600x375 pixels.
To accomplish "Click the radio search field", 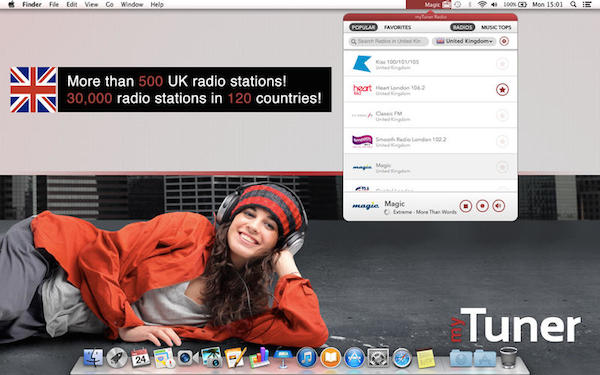I will 389,41.
